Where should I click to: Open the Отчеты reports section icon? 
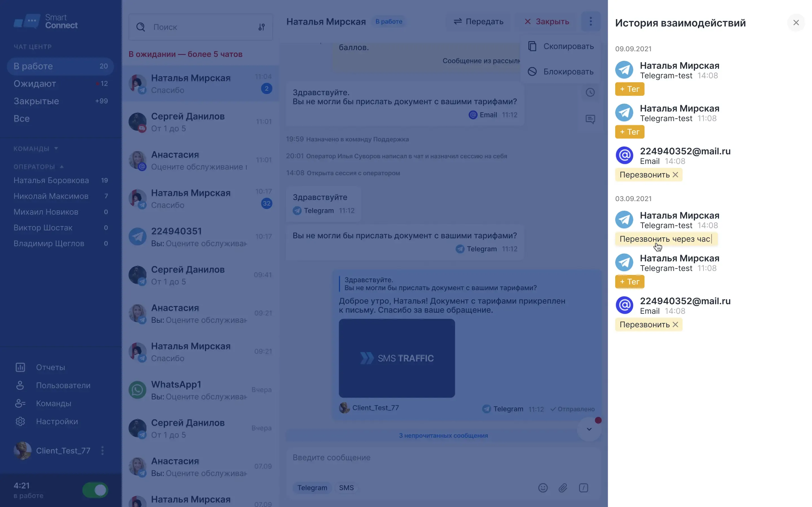(x=20, y=367)
